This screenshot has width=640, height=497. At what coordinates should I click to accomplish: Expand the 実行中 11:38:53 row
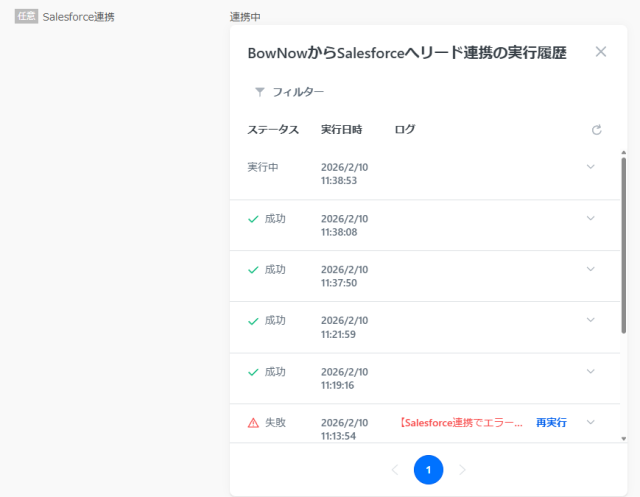tap(590, 166)
